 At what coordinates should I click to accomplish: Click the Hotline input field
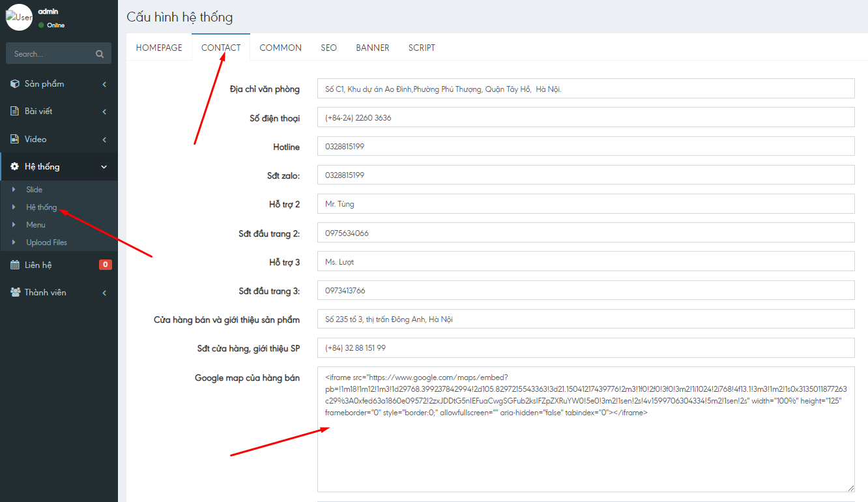point(585,147)
